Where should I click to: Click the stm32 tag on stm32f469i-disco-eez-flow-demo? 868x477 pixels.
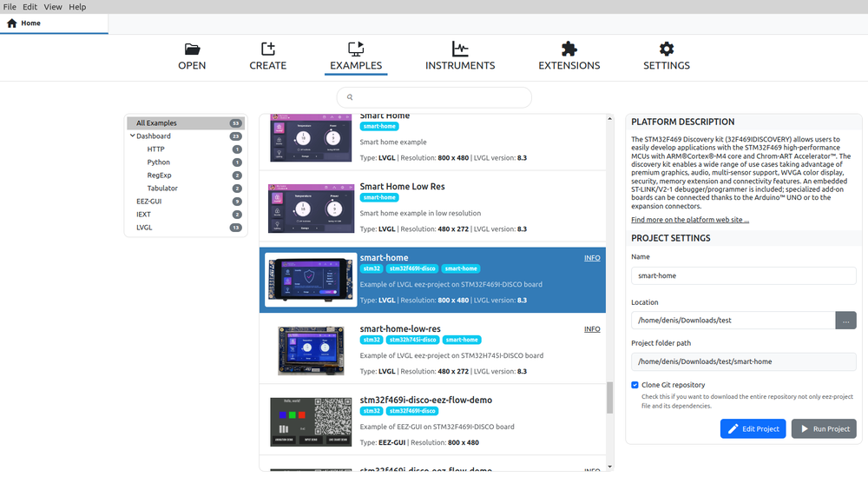[x=372, y=411]
